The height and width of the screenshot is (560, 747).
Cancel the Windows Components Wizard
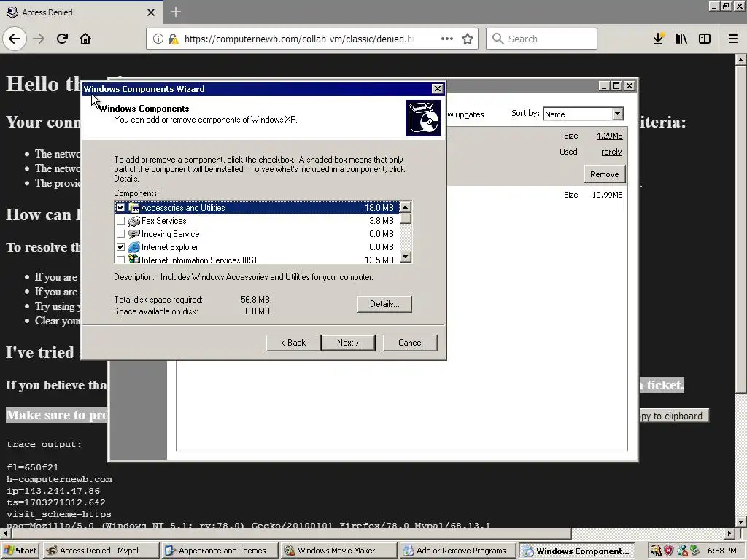(x=410, y=343)
